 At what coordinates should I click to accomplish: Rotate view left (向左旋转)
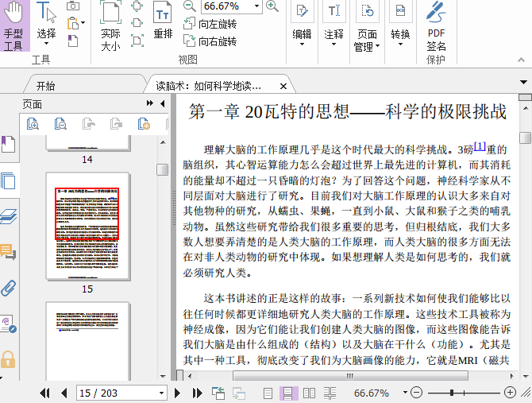210,24
